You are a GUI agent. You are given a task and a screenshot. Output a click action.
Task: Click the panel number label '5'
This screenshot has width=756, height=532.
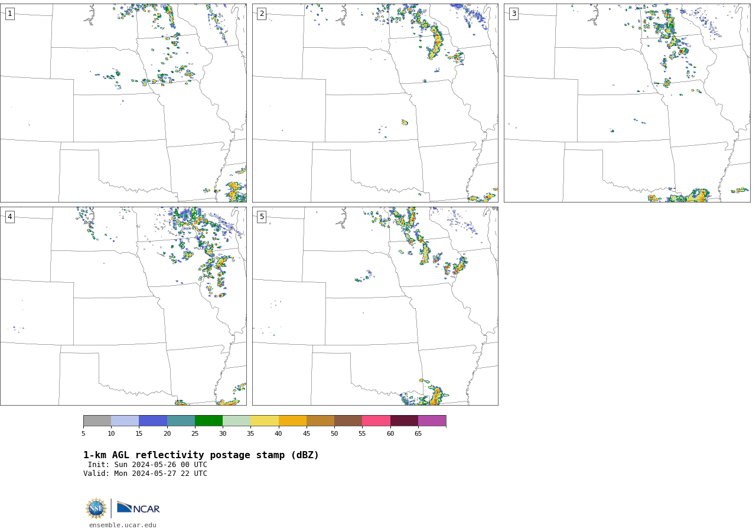tap(262, 217)
